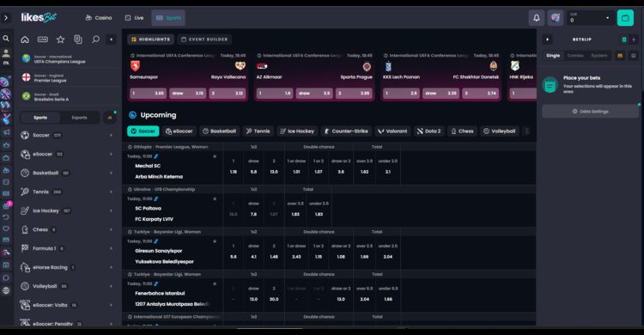The image size is (644, 335).
Task: Filter upcoming by Soccer chip
Action: pos(143,131)
